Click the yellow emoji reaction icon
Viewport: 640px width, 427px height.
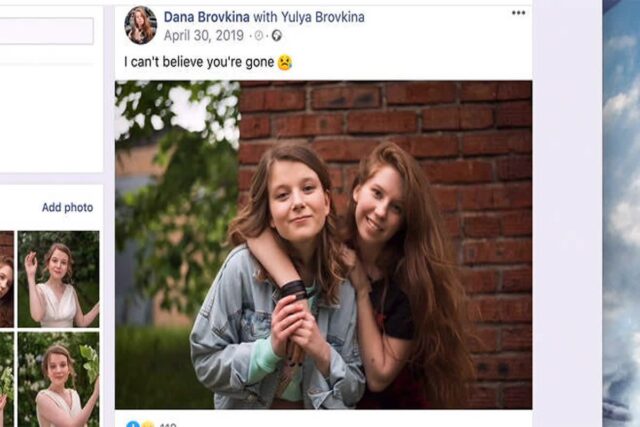click(x=148, y=424)
